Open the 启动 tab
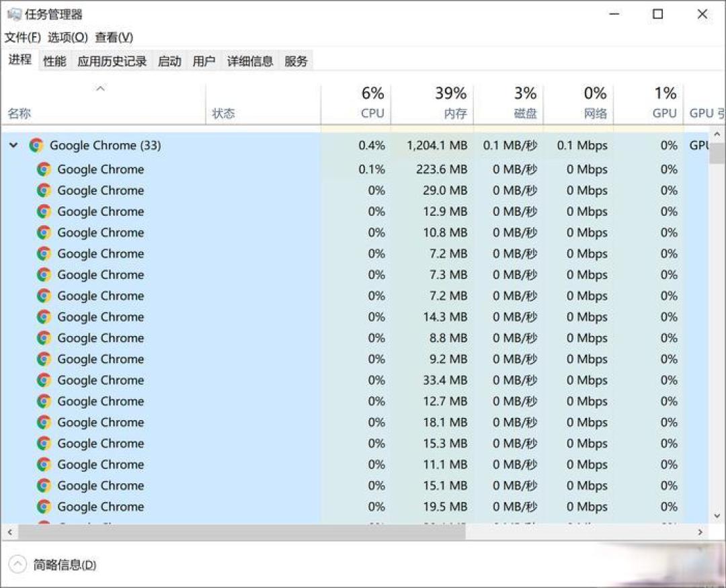This screenshot has height=588, width=726. [169, 61]
